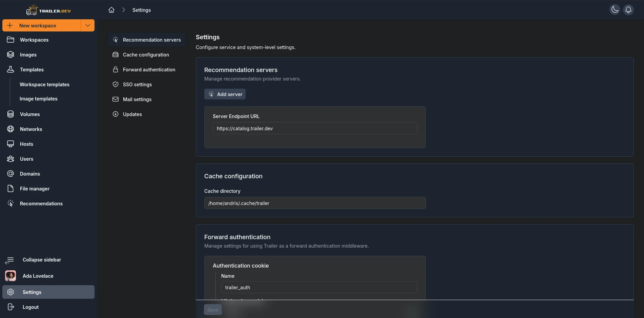Image resolution: width=644 pixels, height=318 pixels.
Task: Click the File manager label
Action: pos(35,188)
